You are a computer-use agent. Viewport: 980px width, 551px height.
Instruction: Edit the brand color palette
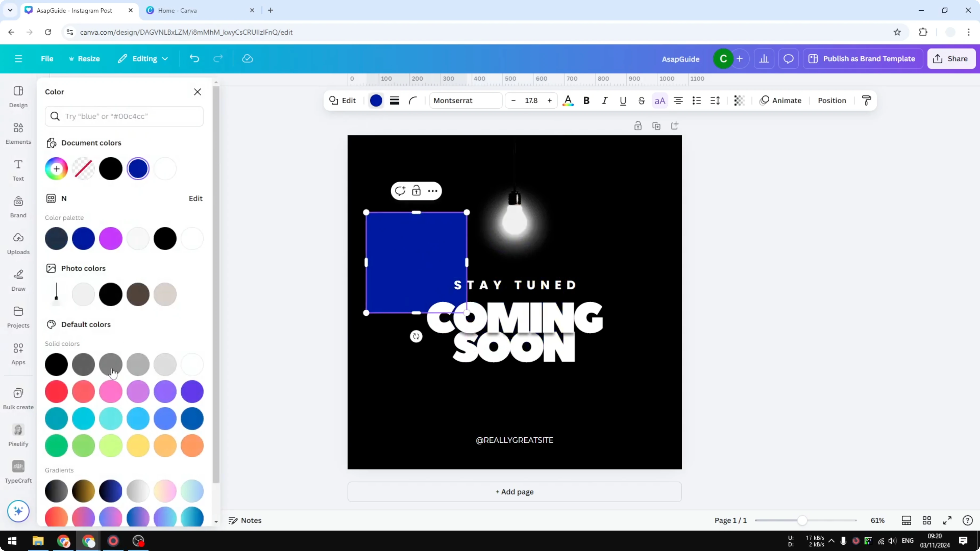click(x=195, y=198)
